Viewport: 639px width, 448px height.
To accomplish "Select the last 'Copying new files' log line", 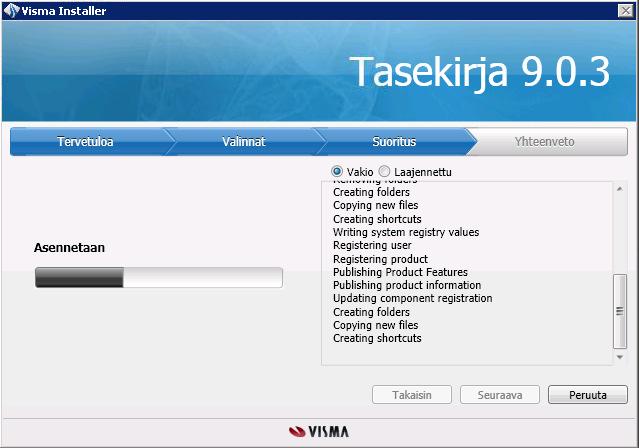I will point(375,325).
